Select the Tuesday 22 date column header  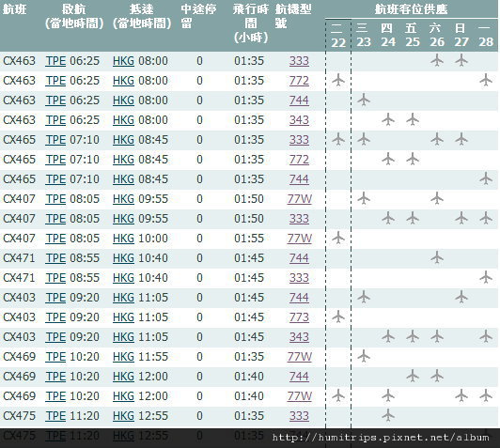338,35
